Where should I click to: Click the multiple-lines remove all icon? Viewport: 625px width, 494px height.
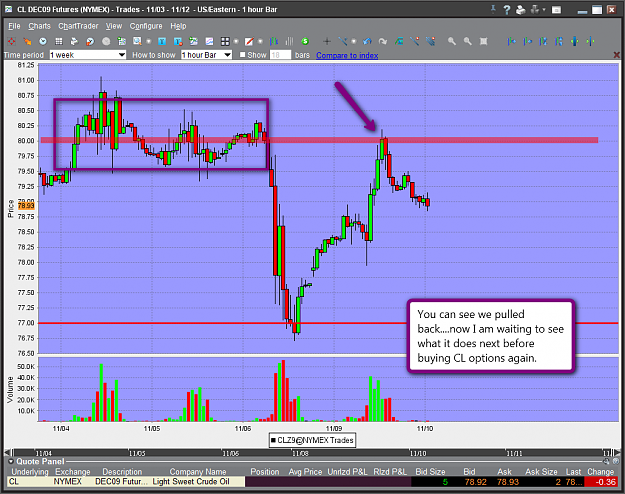[430, 41]
